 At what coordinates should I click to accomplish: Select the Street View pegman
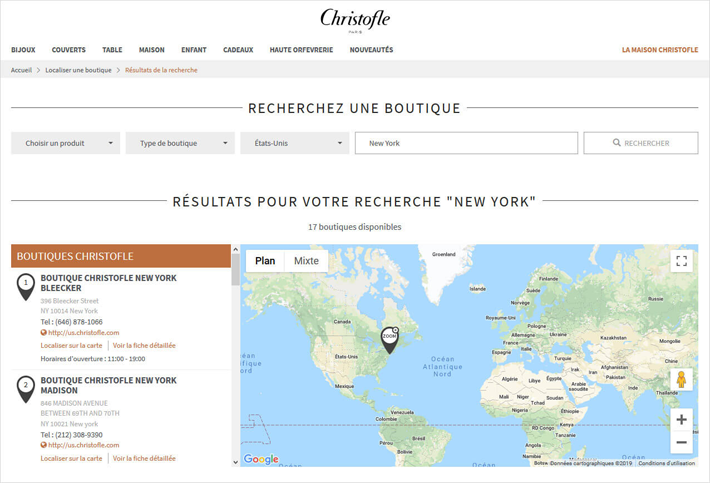point(681,380)
